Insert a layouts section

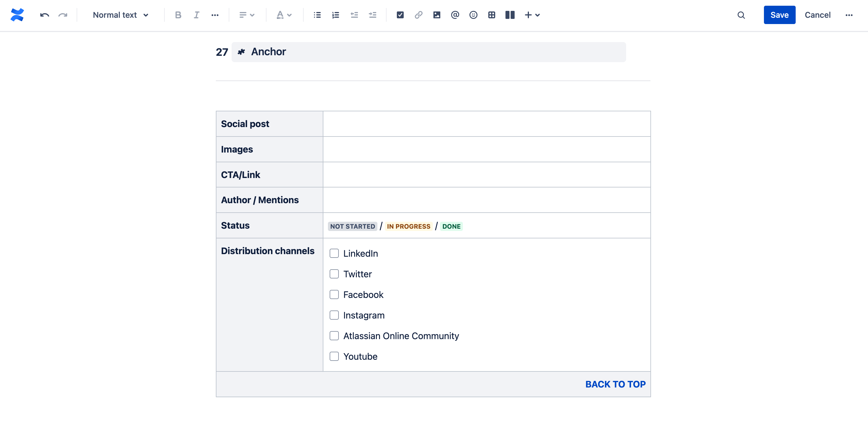coord(510,15)
